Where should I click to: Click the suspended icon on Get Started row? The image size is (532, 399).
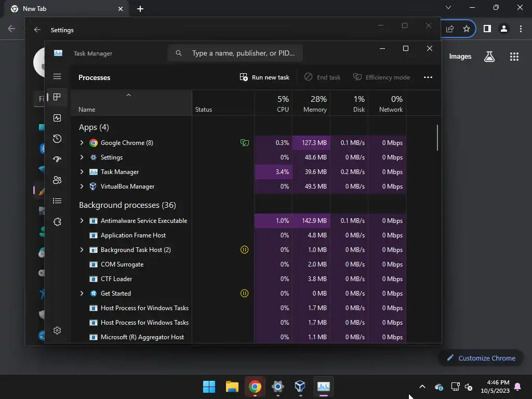click(244, 294)
